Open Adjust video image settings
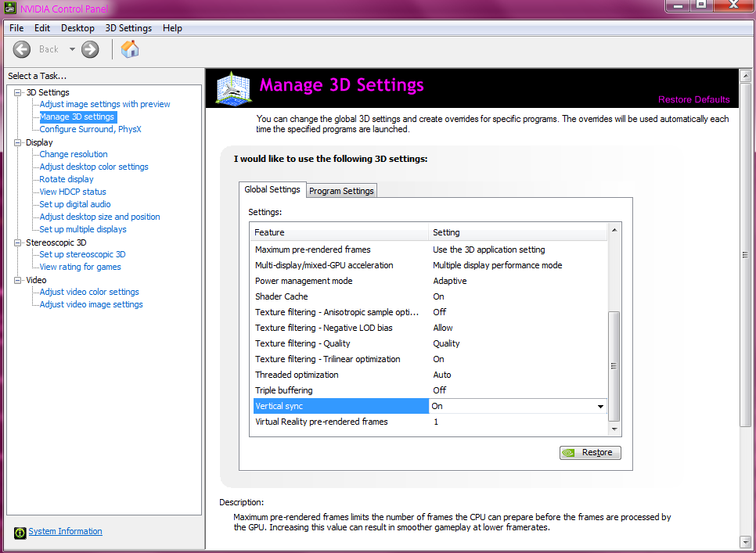 [91, 304]
